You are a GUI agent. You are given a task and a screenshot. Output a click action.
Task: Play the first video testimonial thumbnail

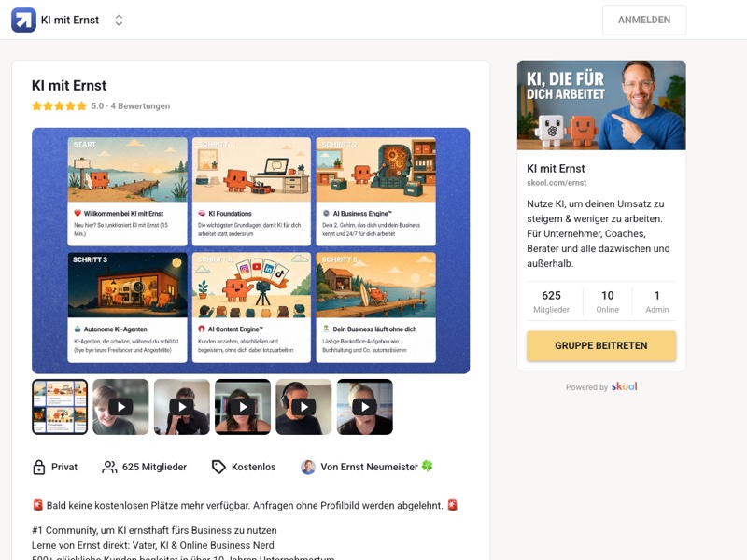coord(120,407)
